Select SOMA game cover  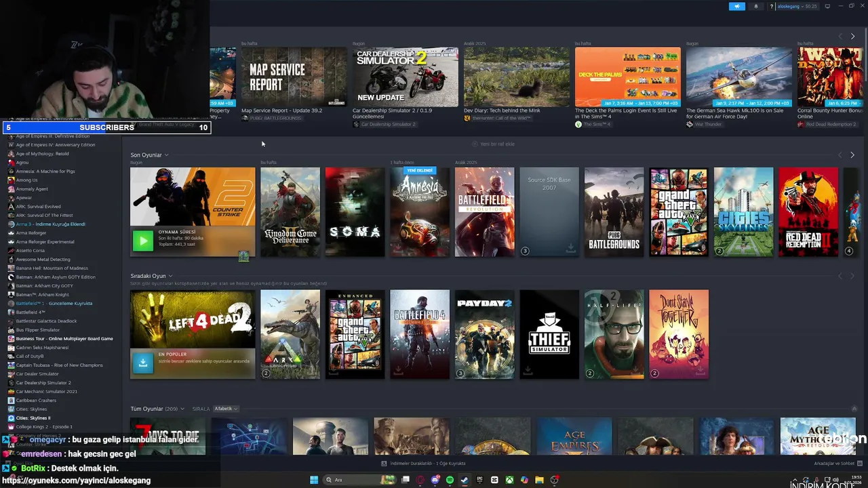click(x=355, y=212)
